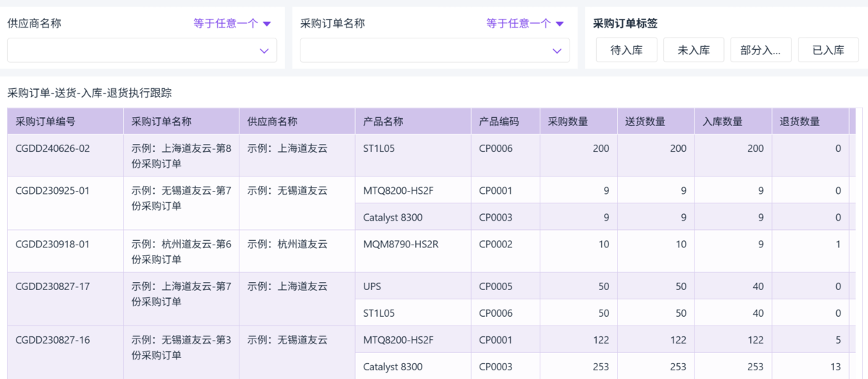868x379 pixels.
Task: Click the 采购订单名称 column header in table
Action: (x=181, y=122)
